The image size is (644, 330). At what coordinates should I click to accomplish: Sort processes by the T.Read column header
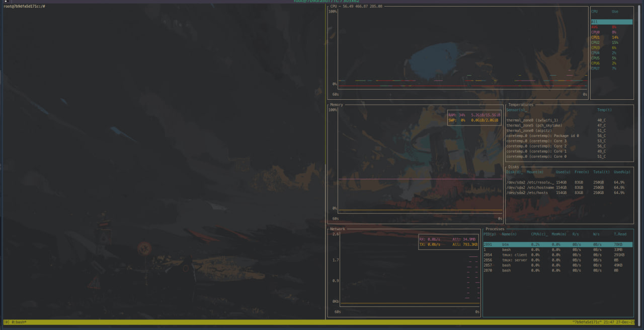[620, 234]
